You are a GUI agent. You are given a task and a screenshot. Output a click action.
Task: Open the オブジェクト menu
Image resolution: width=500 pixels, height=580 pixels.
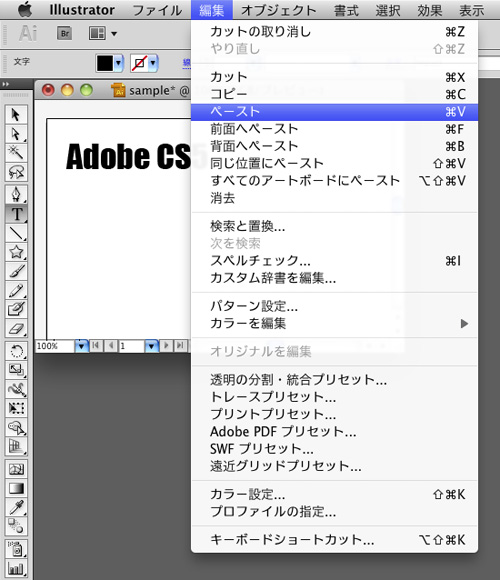pos(278,10)
